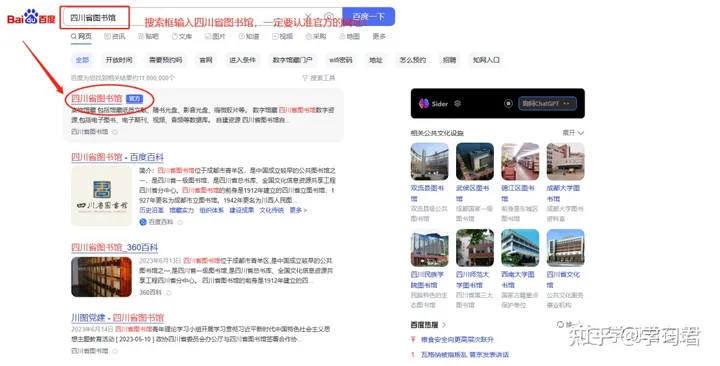Open 西南大学图书馆 thumbnail
This screenshot has height=366, width=720.
pyautogui.click(x=520, y=248)
